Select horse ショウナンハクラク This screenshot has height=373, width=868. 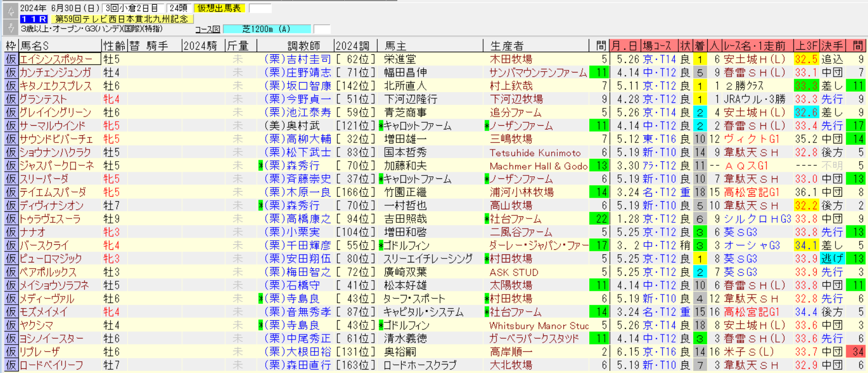pos(55,152)
